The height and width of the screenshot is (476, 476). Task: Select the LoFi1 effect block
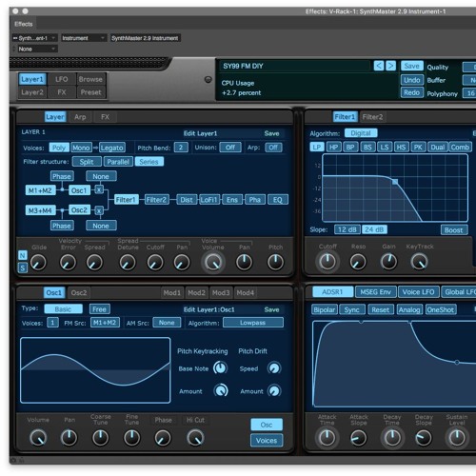tap(209, 200)
